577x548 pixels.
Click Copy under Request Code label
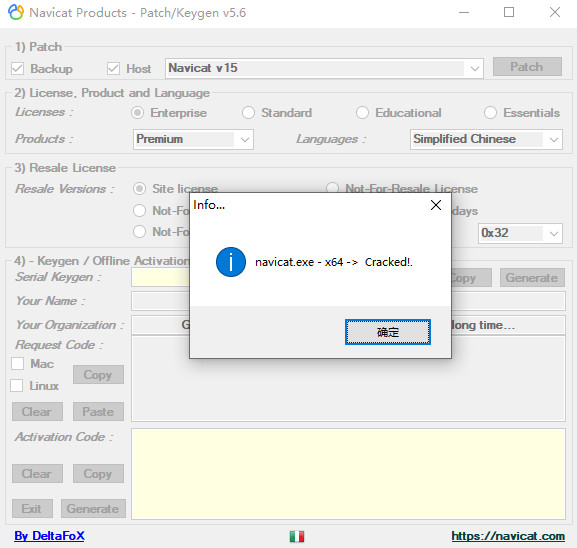click(x=98, y=375)
